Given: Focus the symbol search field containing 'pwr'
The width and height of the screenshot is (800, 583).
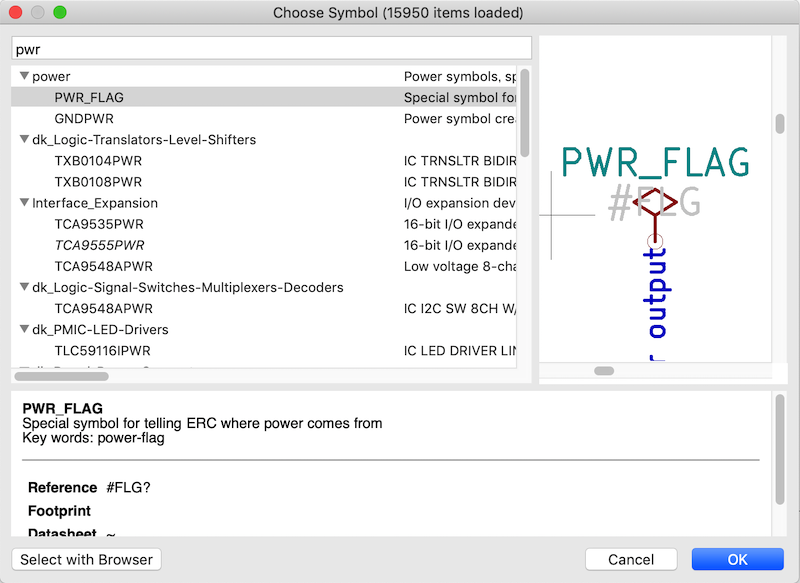Looking at the screenshot, I should click(x=271, y=49).
